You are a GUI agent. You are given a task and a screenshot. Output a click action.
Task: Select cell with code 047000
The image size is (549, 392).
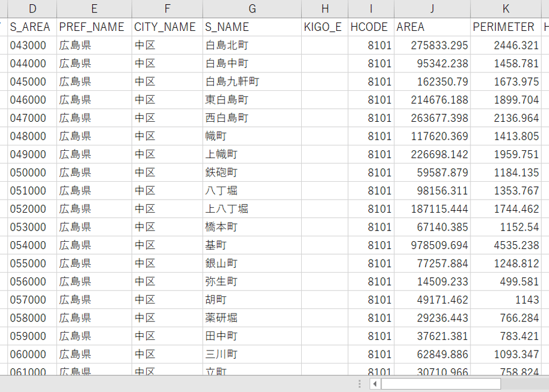coord(32,118)
